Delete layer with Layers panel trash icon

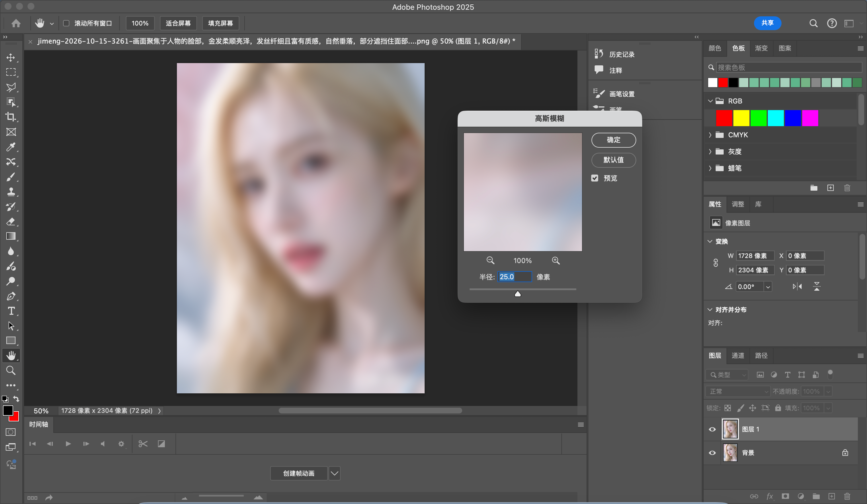click(x=847, y=496)
